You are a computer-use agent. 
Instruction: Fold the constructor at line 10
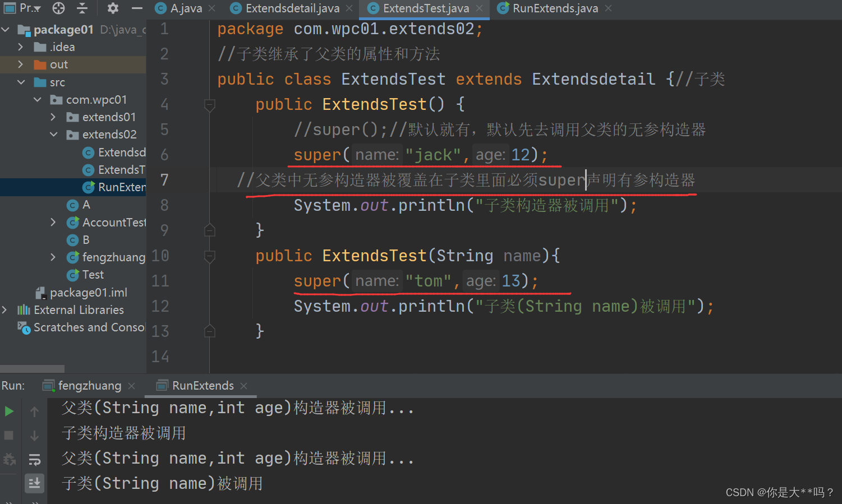(x=210, y=256)
